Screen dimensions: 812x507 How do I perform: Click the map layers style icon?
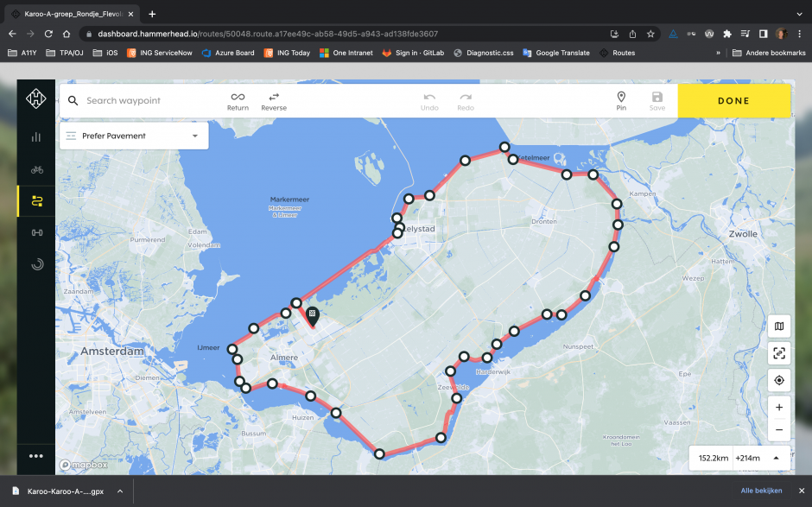779,326
